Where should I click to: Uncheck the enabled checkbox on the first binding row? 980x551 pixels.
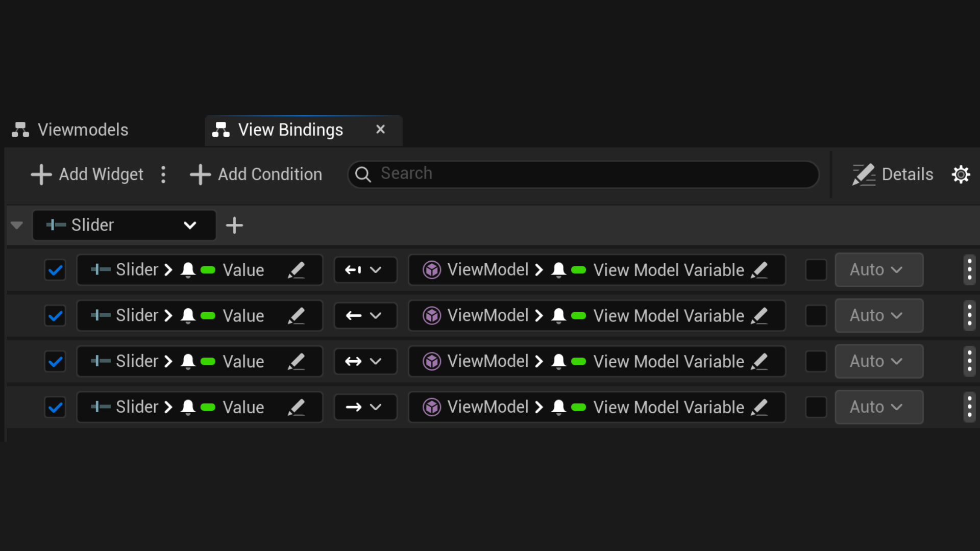click(x=55, y=270)
